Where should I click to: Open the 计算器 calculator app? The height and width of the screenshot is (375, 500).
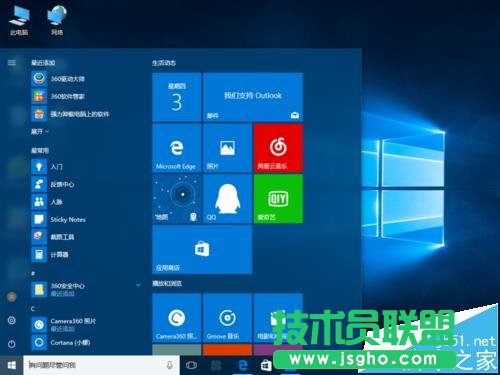point(50,254)
